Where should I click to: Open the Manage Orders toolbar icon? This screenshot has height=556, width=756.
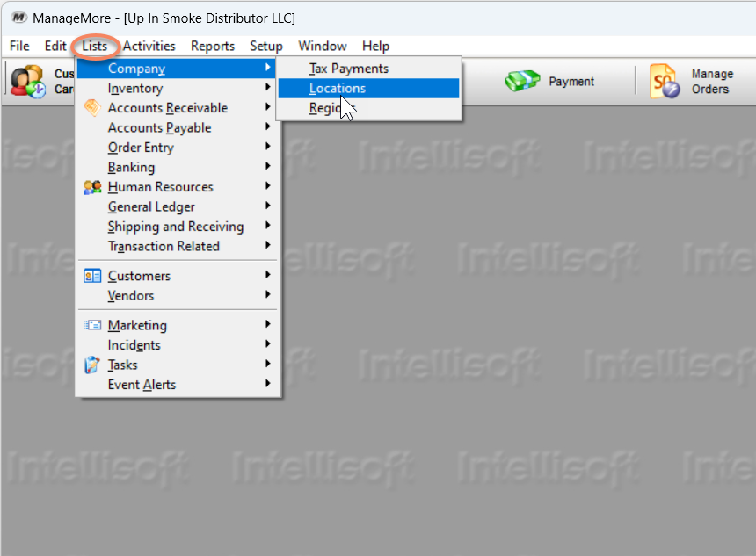665,82
